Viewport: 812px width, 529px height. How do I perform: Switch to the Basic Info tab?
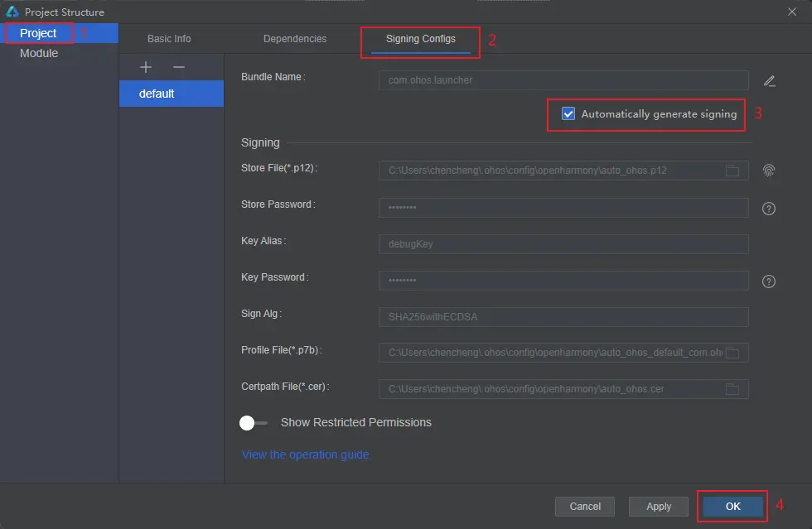click(169, 39)
